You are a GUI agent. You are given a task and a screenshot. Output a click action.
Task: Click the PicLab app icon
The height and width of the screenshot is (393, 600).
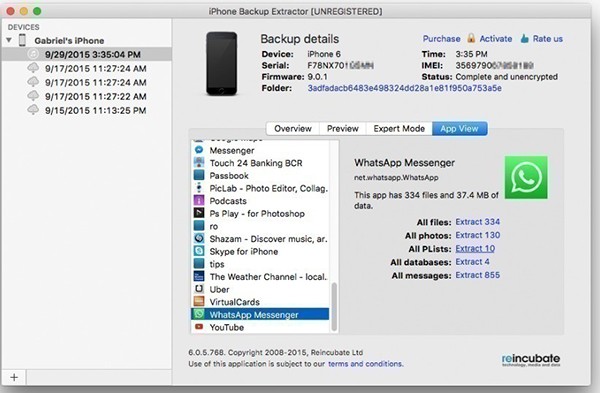click(x=199, y=188)
